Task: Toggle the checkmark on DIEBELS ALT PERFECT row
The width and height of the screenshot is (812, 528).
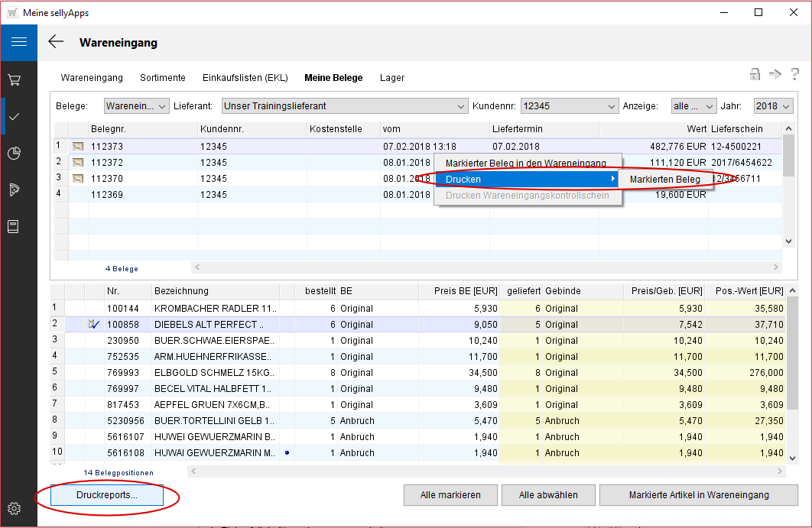Action: pyautogui.click(x=94, y=325)
